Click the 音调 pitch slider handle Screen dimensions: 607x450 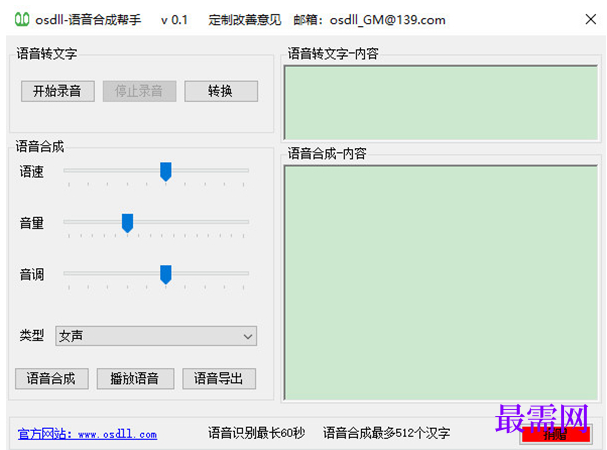tap(166, 274)
